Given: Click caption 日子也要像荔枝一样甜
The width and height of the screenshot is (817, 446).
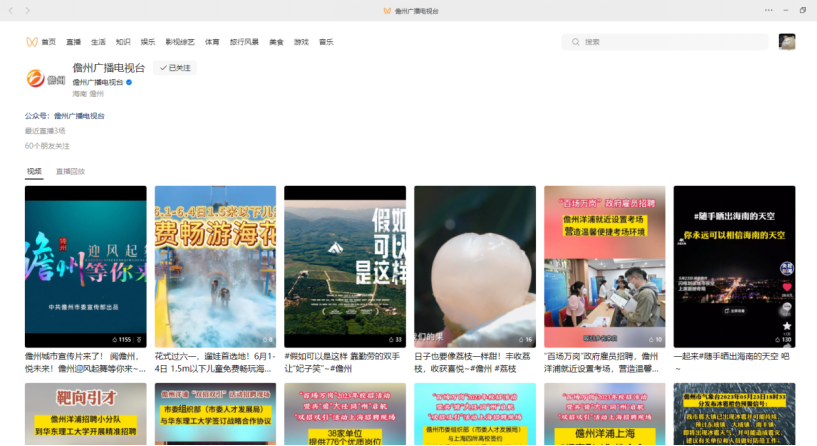Looking at the screenshot, I should (472, 362).
